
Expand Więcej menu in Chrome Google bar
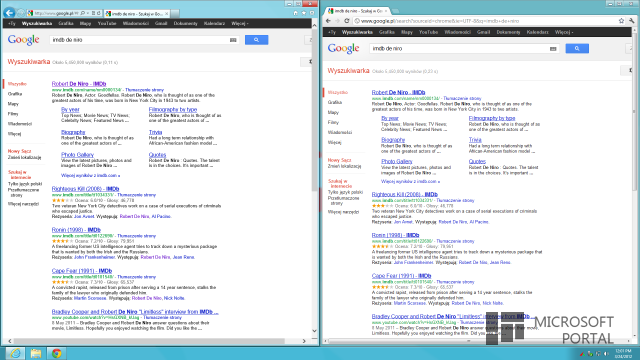point(564,32)
